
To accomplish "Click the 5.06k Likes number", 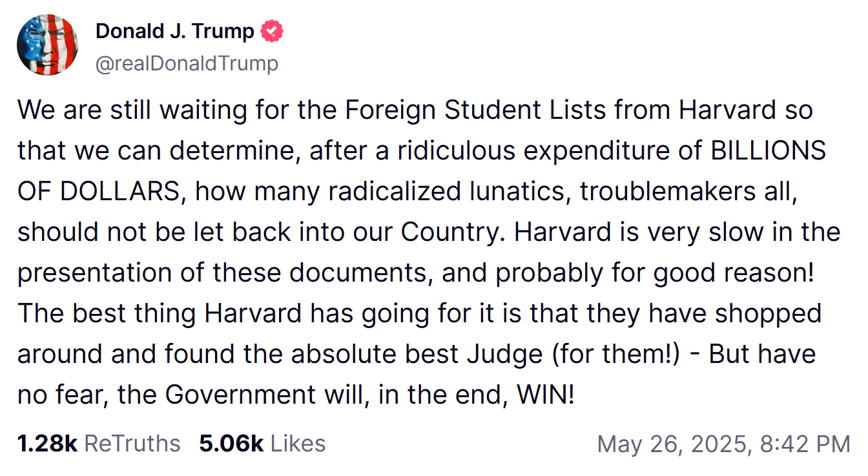I will [x=231, y=444].
